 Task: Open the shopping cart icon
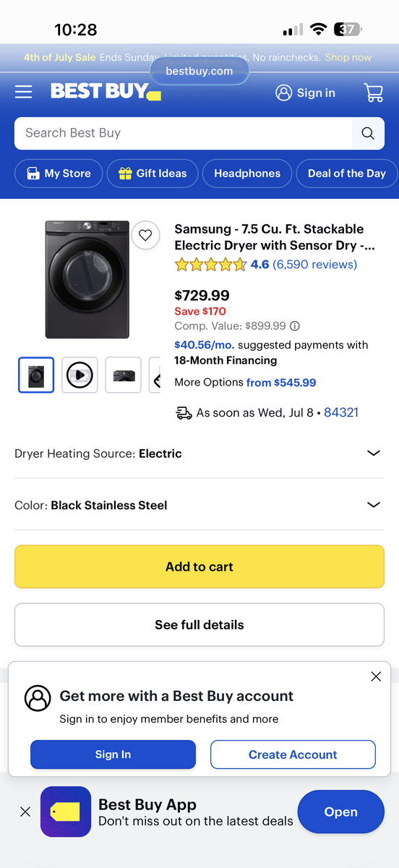click(374, 93)
